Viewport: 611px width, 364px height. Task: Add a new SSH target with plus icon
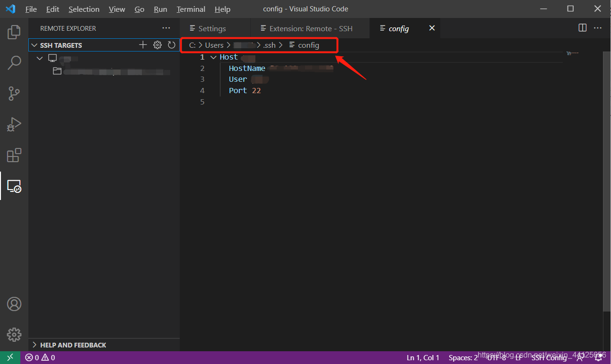click(143, 45)
